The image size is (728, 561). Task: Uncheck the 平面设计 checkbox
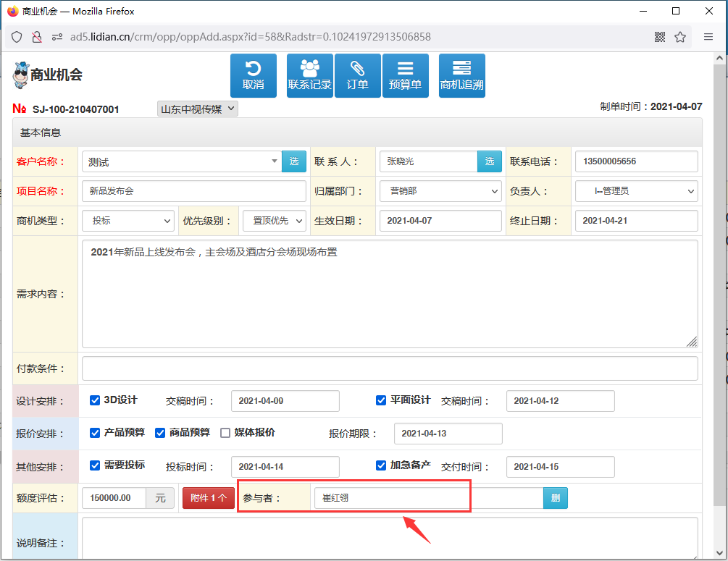pyautogui.click(x=381, y=400)
